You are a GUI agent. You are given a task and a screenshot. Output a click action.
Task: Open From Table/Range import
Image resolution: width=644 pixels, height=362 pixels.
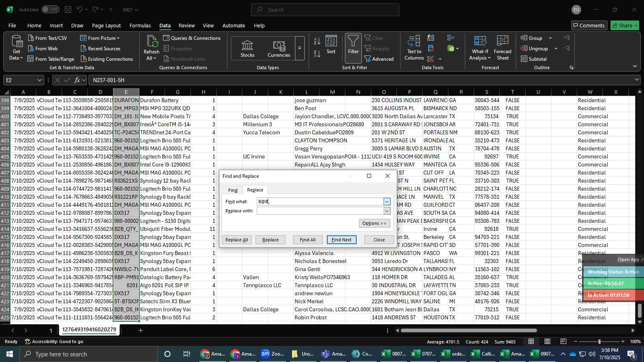tap(51, 59)
